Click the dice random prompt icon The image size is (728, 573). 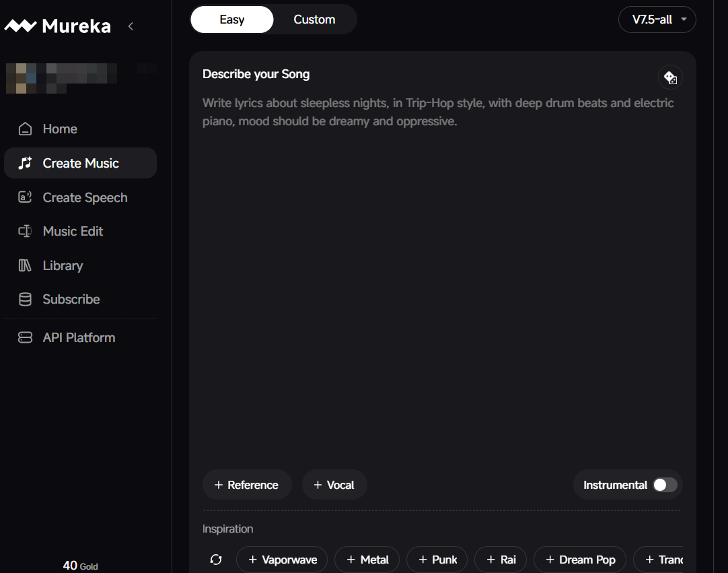click(670, 77)
